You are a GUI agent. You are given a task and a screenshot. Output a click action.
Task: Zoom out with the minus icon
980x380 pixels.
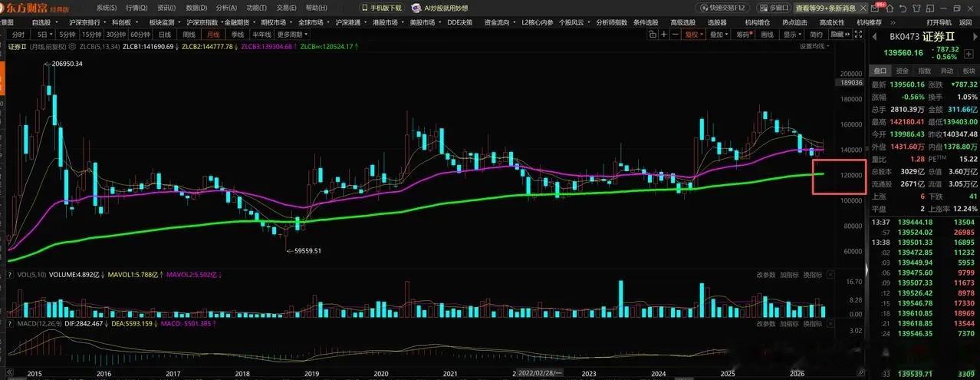(x=676, y=35)
